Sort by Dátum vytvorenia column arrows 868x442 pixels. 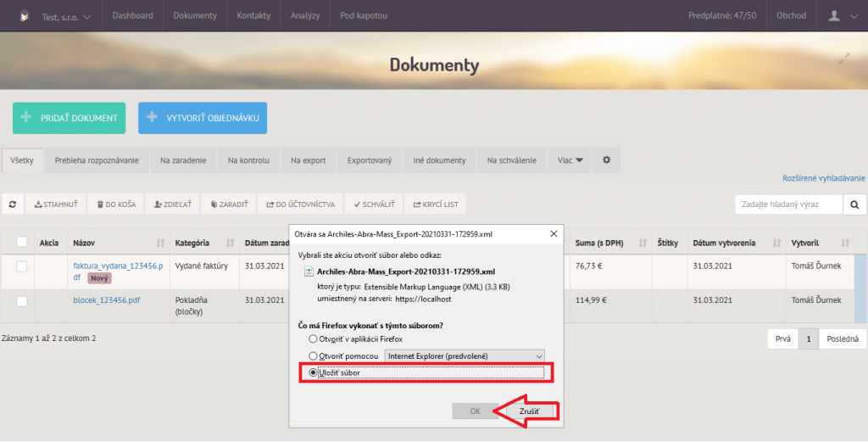click(776, 243)
